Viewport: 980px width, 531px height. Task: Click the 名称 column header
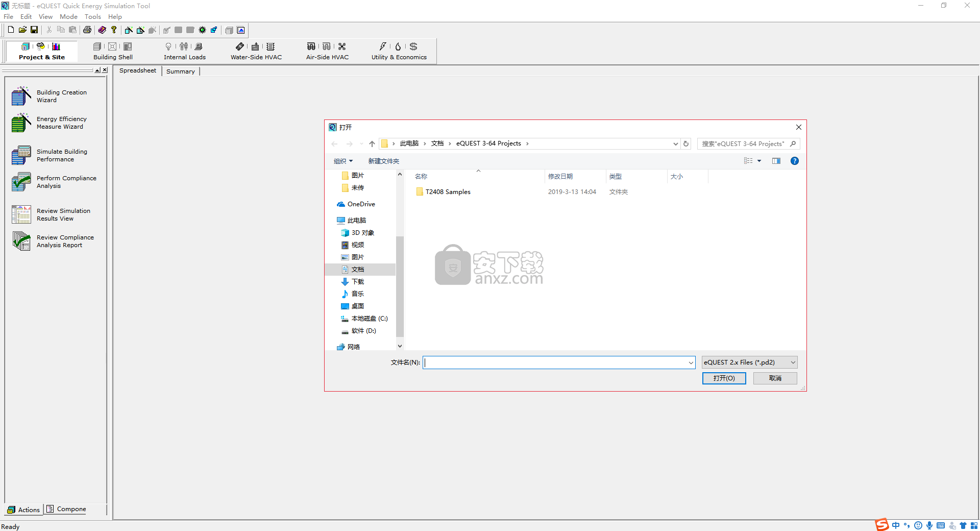pyautogui.click(x=421, y=176)
